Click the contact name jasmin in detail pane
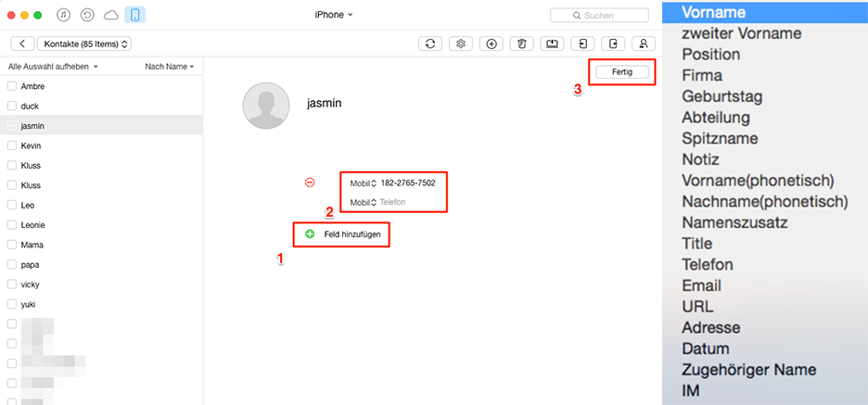Screen dimensions: 868x405 [325, 103]
